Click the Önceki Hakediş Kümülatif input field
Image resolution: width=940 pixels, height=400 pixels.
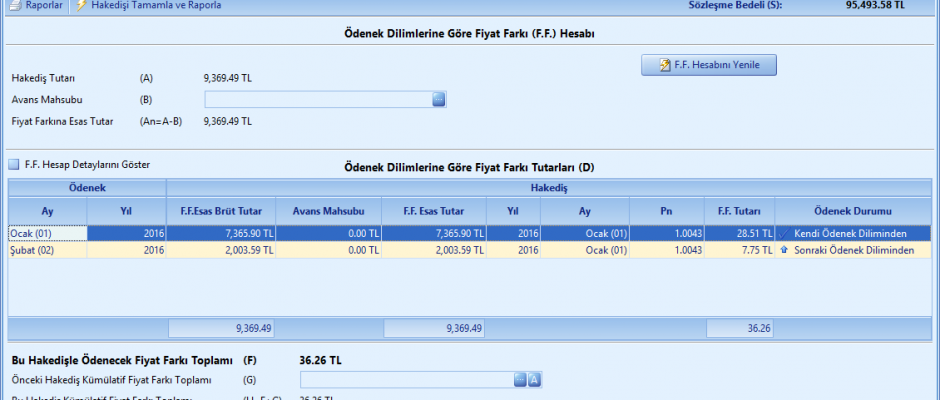point(405,379)
